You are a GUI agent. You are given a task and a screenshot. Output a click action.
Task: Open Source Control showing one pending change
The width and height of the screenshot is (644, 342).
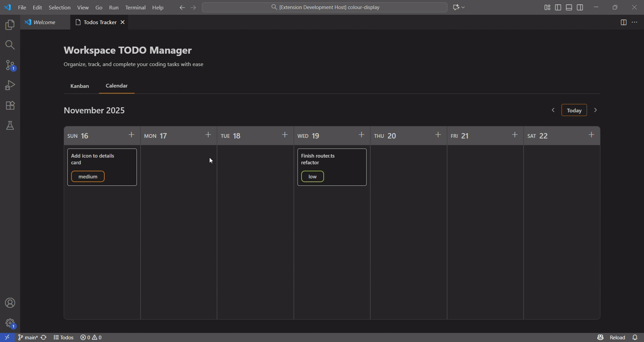click(x=10, y=65)
